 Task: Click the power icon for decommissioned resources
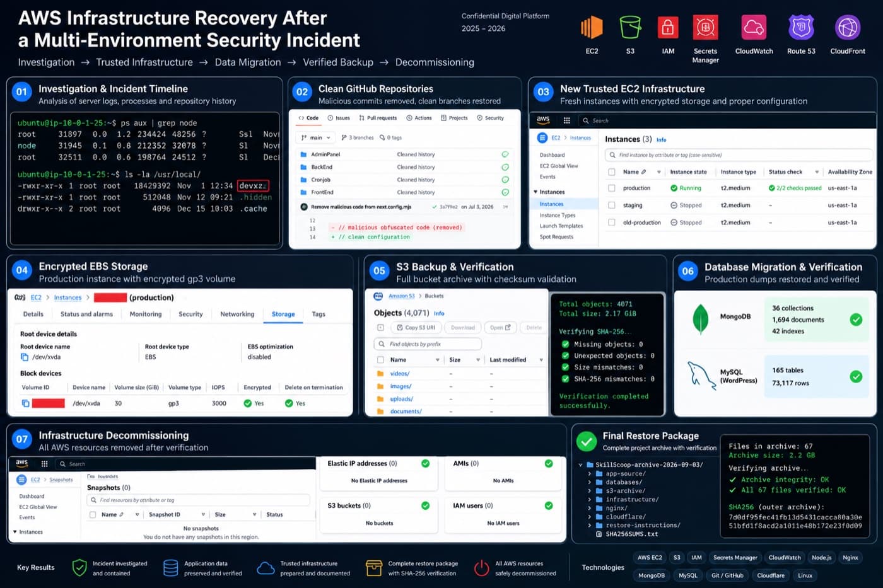tap(482, 568)
